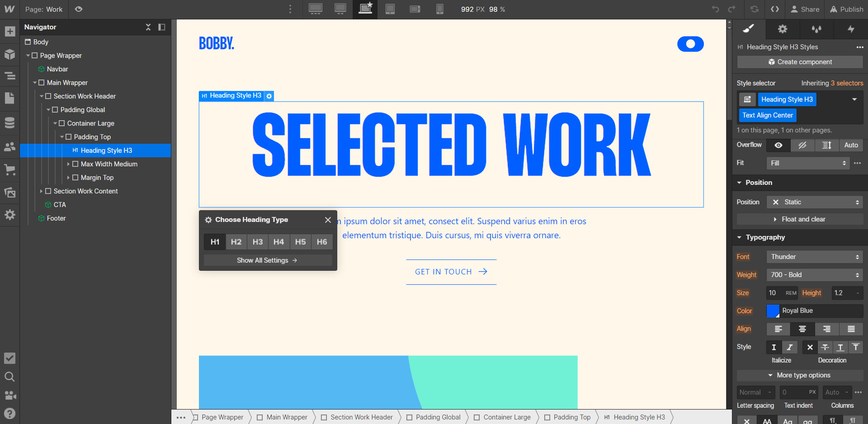Screen dimensions: 868x424
Task: Toggle the blue switch on the canvas
Action: (690, 44)
